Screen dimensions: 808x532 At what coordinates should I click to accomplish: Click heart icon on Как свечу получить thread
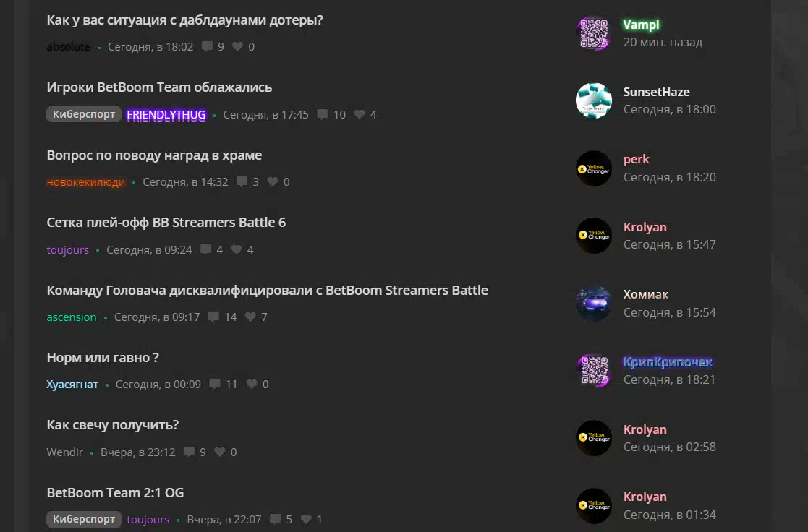coord(220,452)
